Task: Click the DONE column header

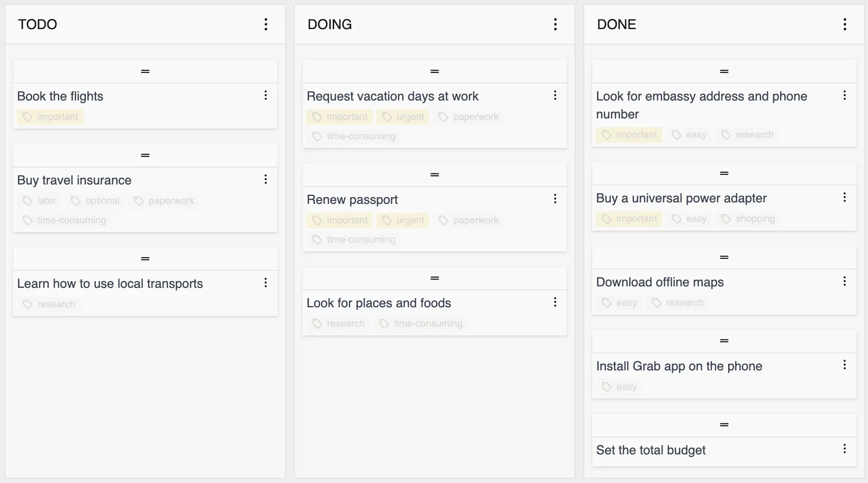Action: (x=616, y=24)
